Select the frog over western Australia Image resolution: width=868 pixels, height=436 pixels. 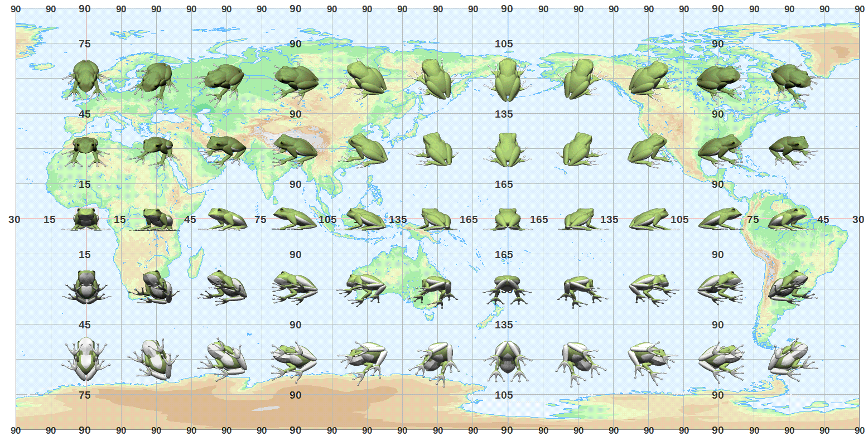click(365, 288)
